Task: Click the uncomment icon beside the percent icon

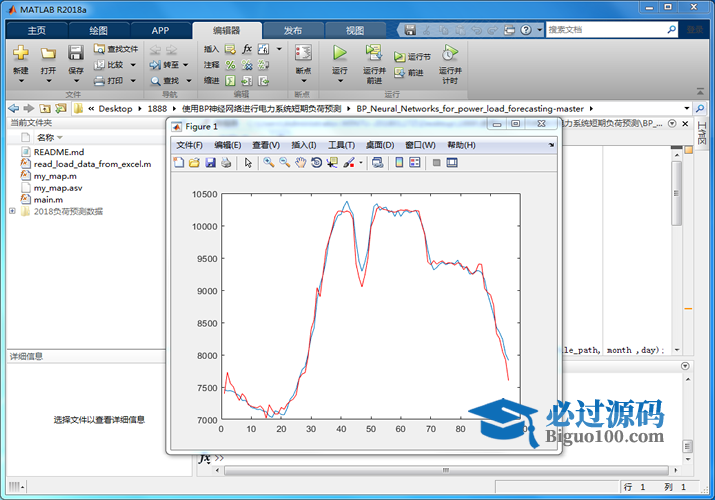Action: pos(247,65)
